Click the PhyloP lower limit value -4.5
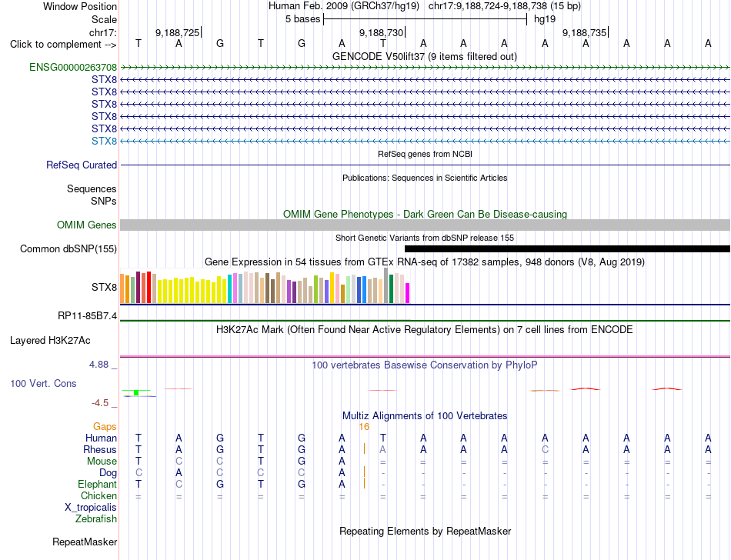 [x=100, y=403]
